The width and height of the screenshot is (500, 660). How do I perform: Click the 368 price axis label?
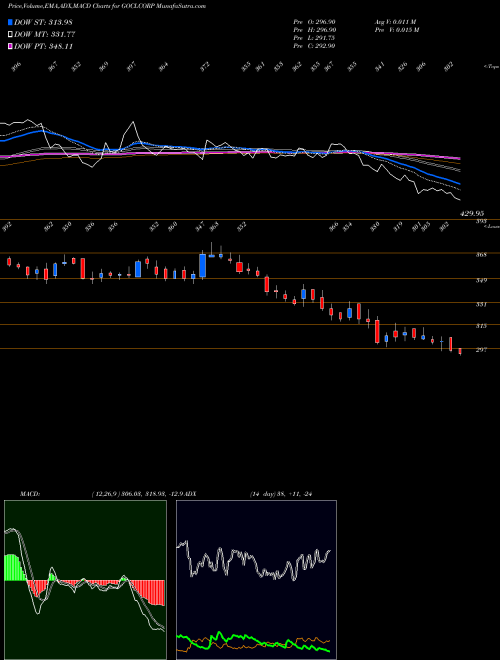click(x=481, y=255)
